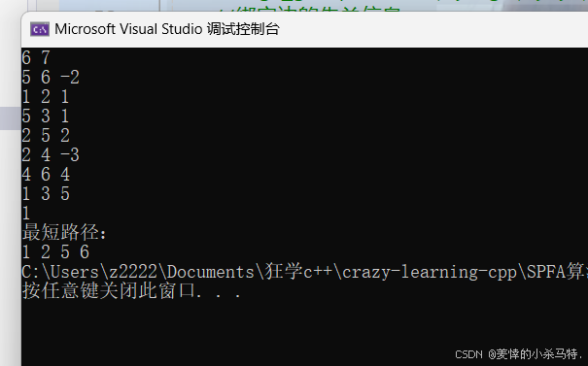Click the C:\Users\z2222 file path line
Screen dimensions: 588x366
[x=304, y=272]
